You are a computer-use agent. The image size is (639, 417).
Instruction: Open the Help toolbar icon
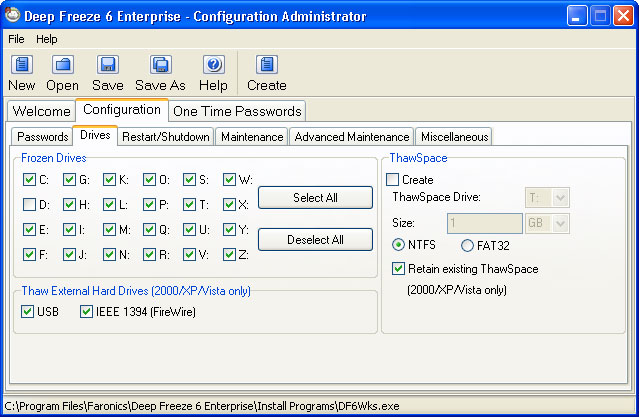(x=214, y=65)
